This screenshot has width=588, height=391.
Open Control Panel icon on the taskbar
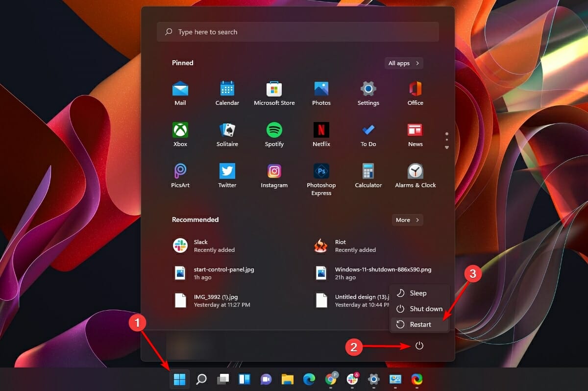[395, 379]
